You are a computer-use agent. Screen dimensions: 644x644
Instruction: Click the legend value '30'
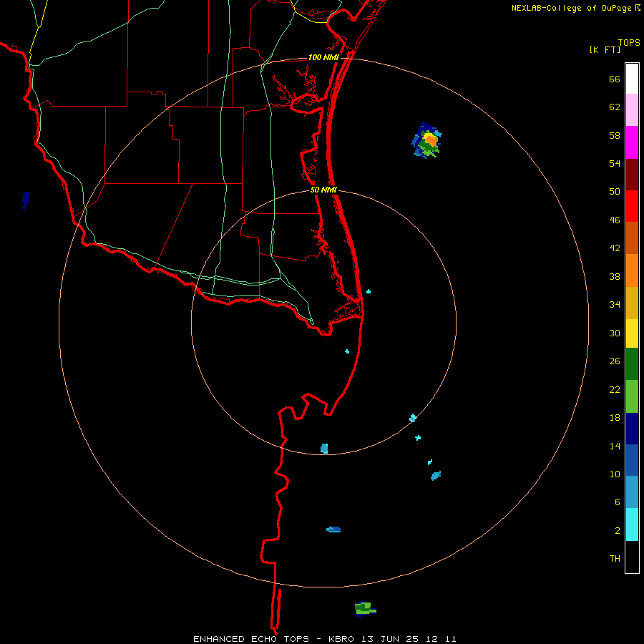click(615, 333)
